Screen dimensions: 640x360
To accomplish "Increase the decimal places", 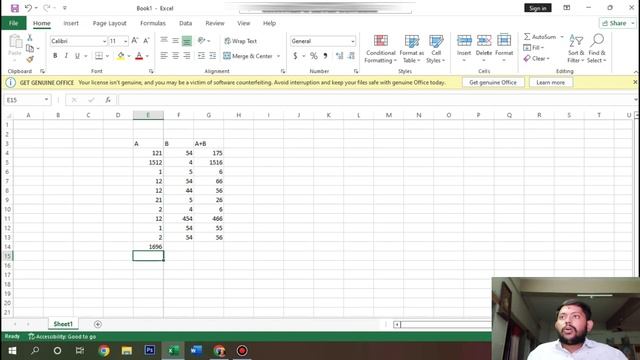I will [x=340, y=56].
